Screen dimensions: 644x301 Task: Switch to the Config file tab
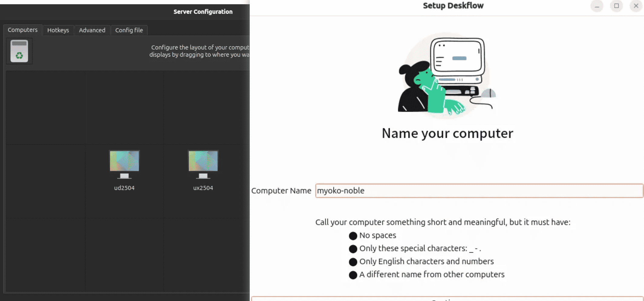pos(129,30)
